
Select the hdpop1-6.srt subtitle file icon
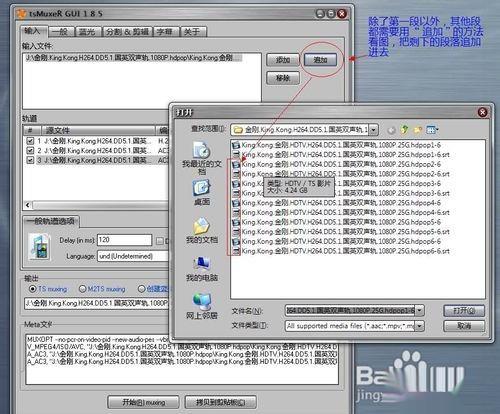point(236,155)
